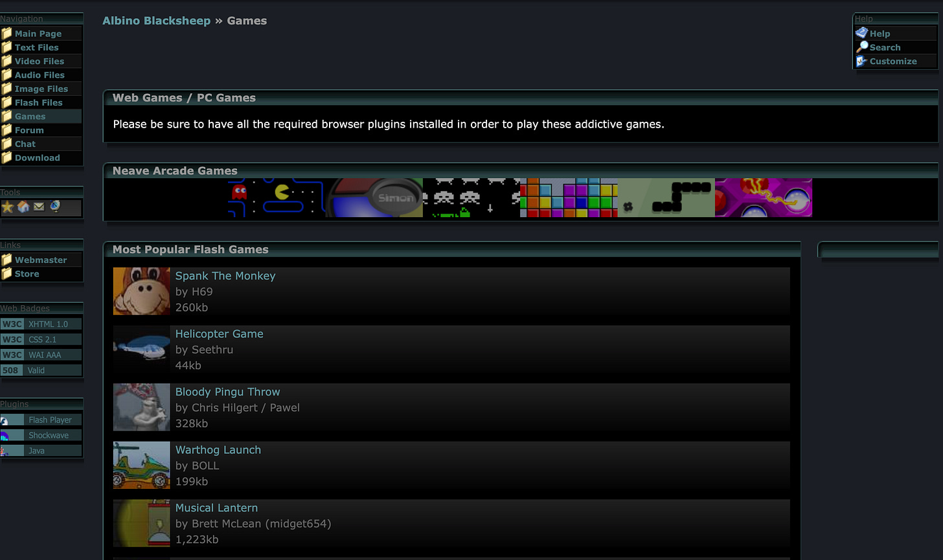Click the 'Most Popular Flash Games' heading
Image resolution: width=943 pixels, height=560 pixels.
pos(190,249)
